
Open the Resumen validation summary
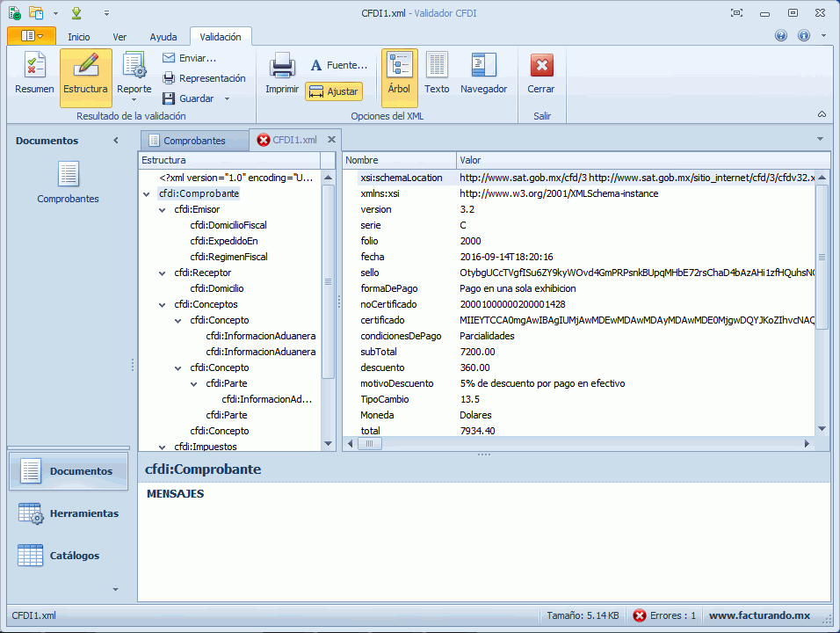click(34, 75)
